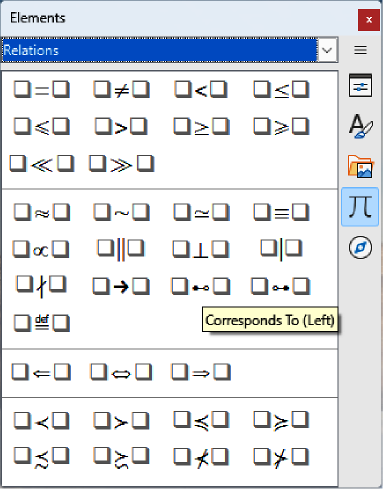Close the Elements panel
The height and width of the screenshot is (489, 383).
point(369,20)
